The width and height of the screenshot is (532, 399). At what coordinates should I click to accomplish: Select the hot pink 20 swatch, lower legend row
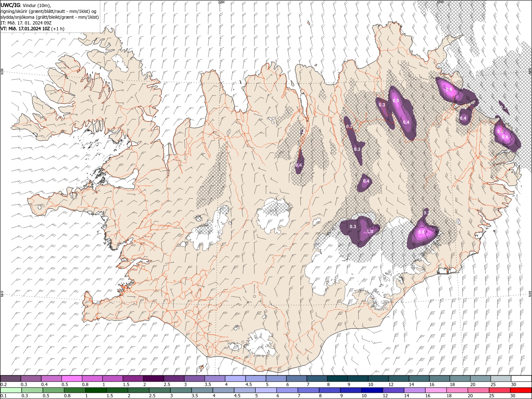[478, 390]
